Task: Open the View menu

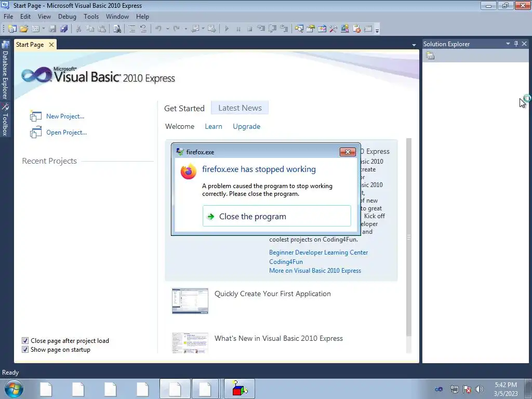Action: coord(44,16)
